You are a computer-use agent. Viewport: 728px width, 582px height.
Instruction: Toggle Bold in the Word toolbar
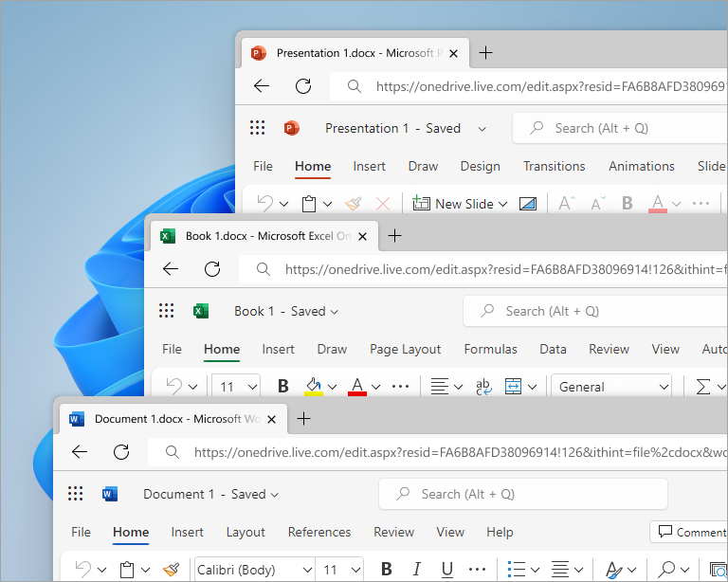pyautogui.click(x=386, y=570)
